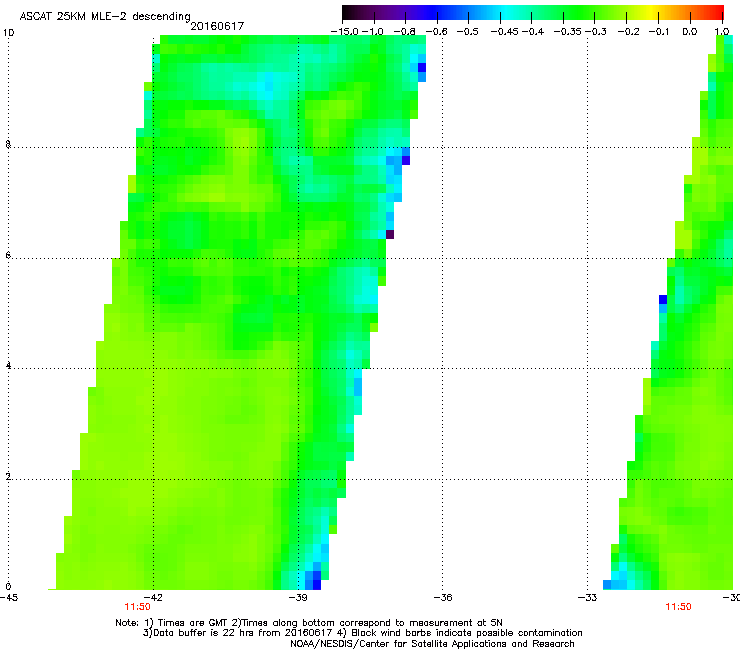Click the longitude axis label '-45'

8,598
